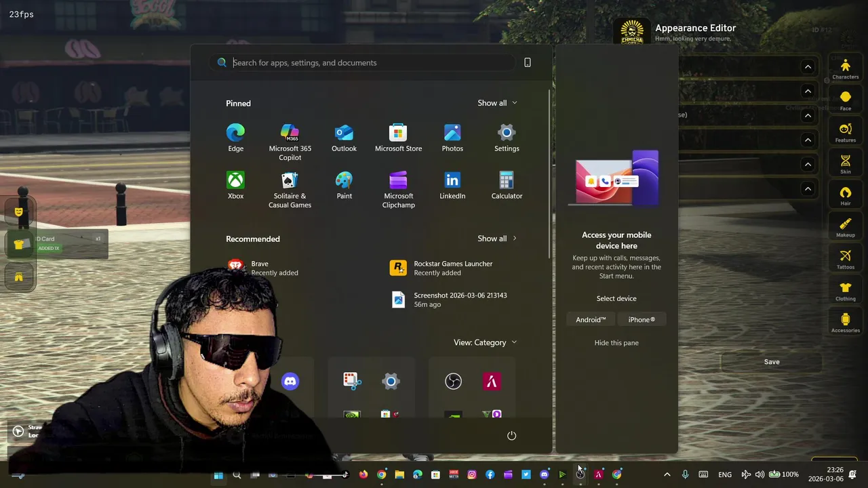Launch the Xbox app
The width and height of the screenshot is (868, 488).
tap(235, 185)
